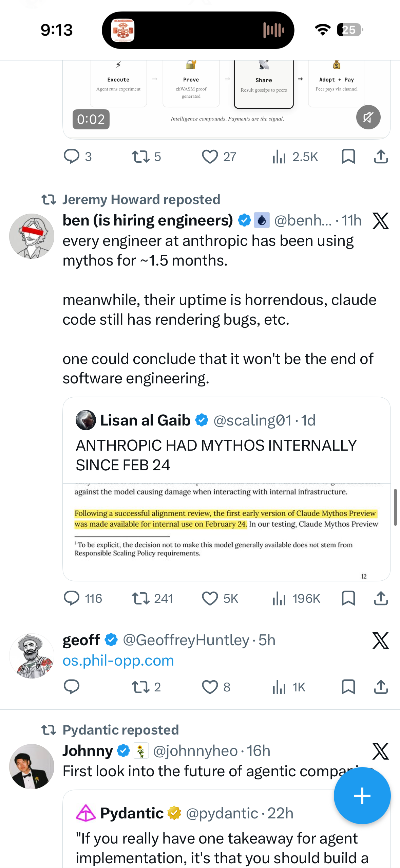Like ben's tweet about Anthropic engineers
Screen dimensions: 400x868
[x=210, y=598]
